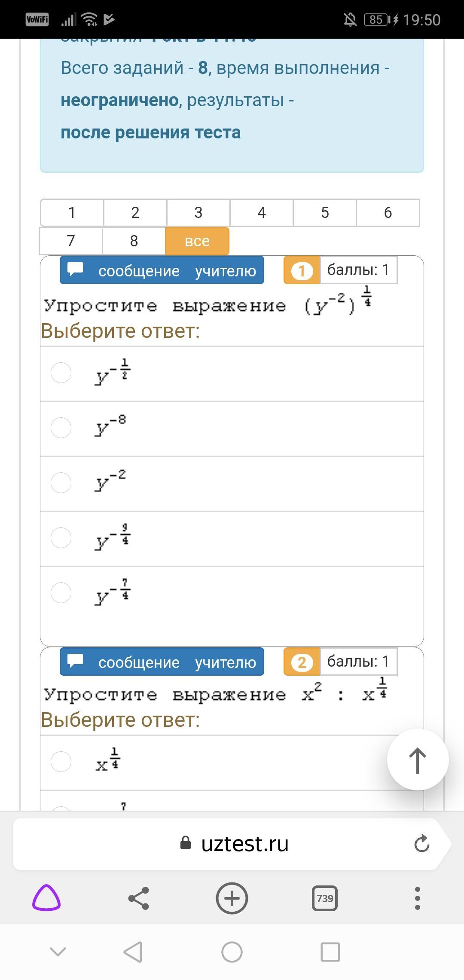Open the three-dot browser menu
Image resolution: width=464 pixels, height=980 pixels.
[417, 898]
